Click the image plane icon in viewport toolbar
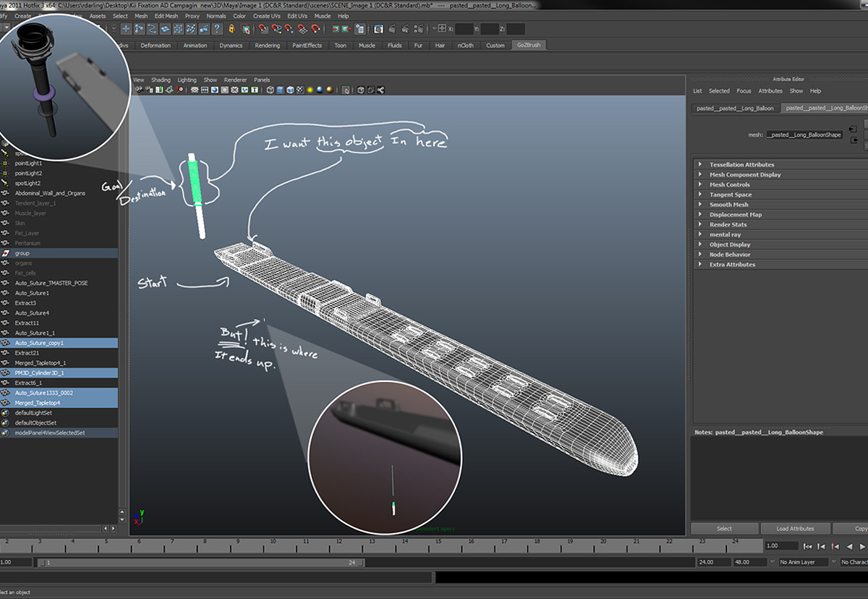 (x=169, y=90)
